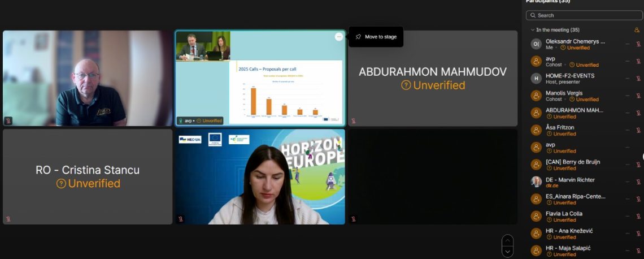This screenshot has width=644, height=259.
Task: Click Move to stage pin option
Action: (376, 37)
